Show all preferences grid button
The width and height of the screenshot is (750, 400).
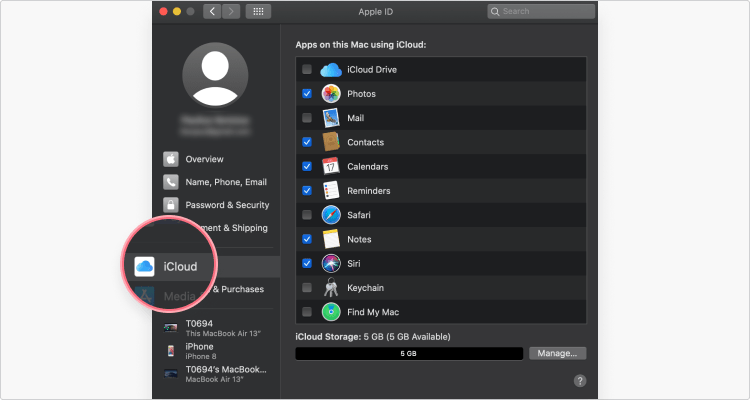click(x=258, y=11)
